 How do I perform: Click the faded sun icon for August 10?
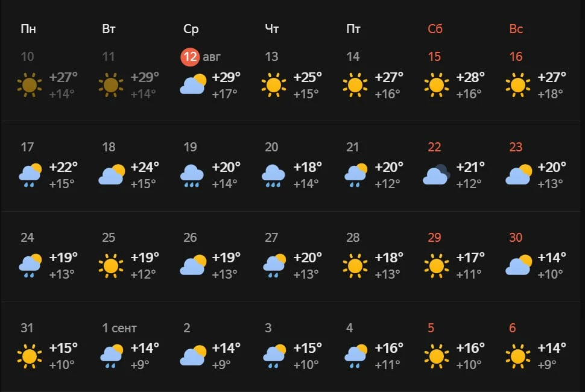point(30,85)
